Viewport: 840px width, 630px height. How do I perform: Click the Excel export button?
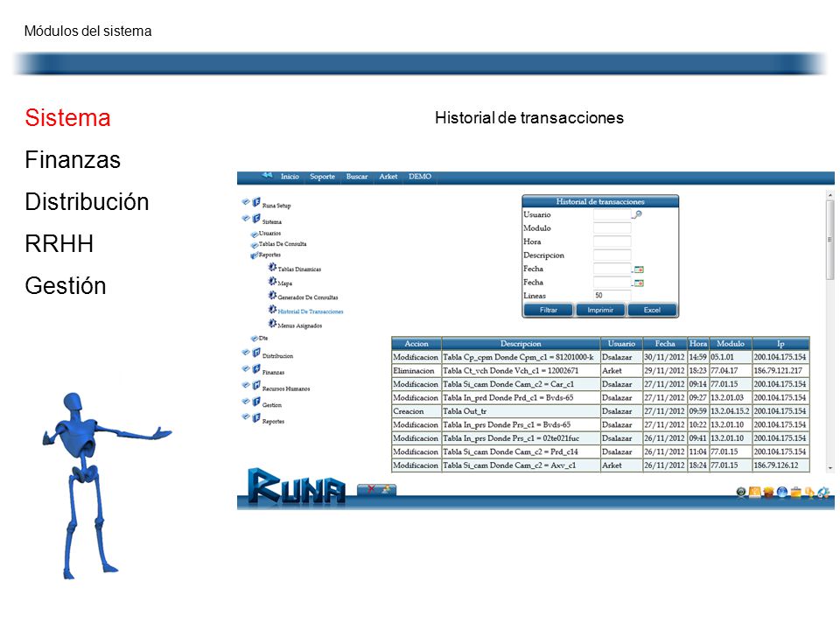point(652,310)
